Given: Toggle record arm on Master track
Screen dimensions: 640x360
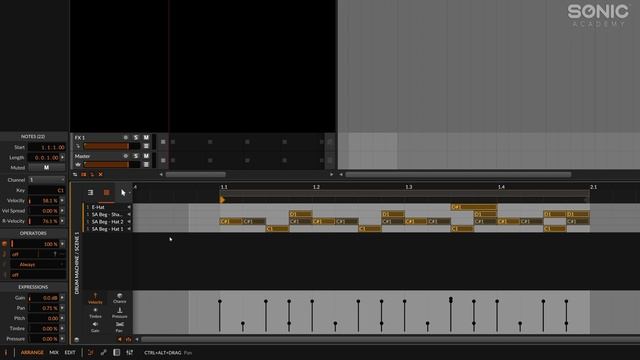Looking at the screenshot, I should tap(126, 156).
